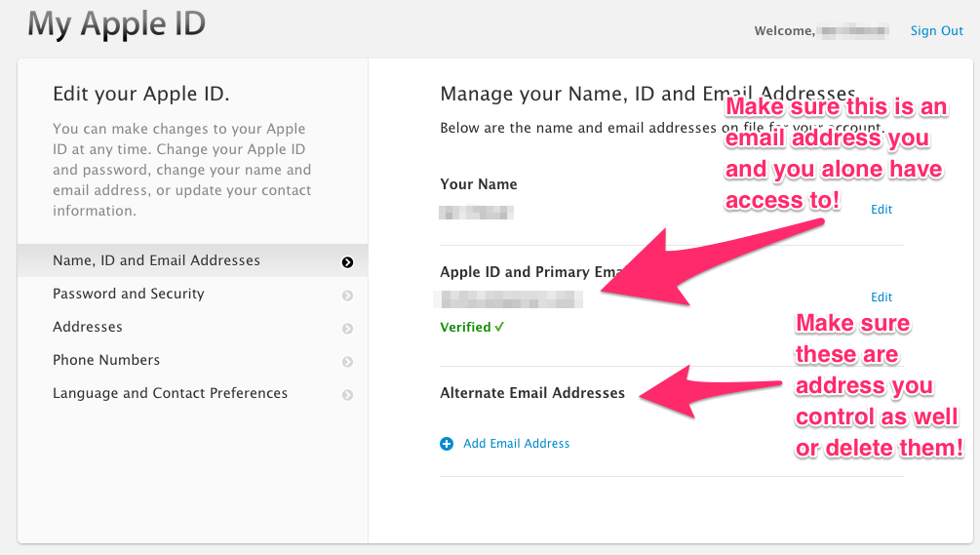Click the arrow icon beside Name, ID and Email Addresses
The width and height of the screenshot is (980, 555).
click(x=347, y=262)
